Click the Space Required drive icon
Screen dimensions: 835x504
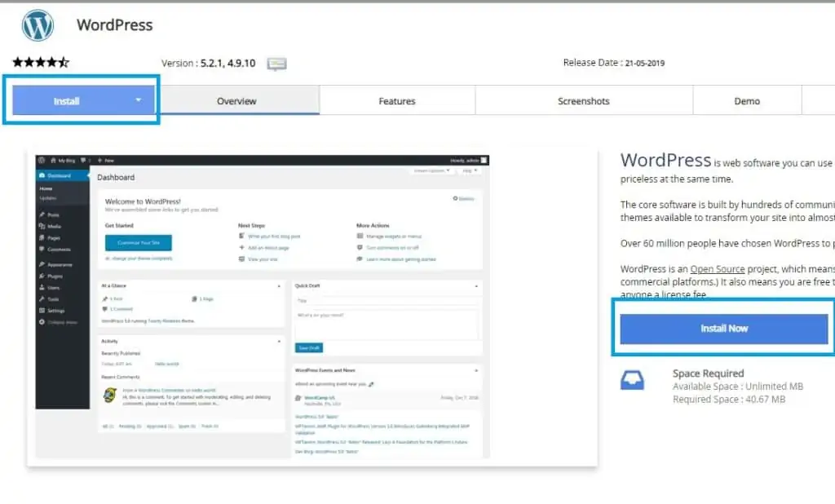(x=632, y=380)
